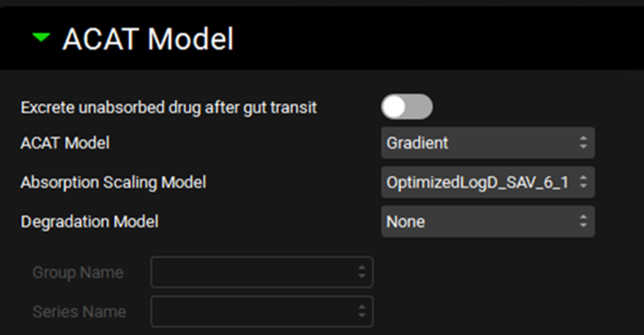Click the Absorption Scaling Model label
This screenshot has height=335, width=644.
pos(113,182)
